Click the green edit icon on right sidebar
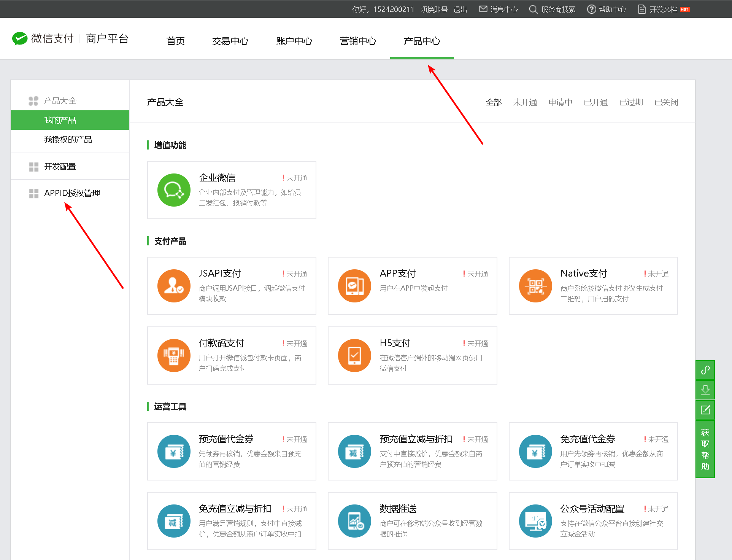Screen dimensions: 732x560 point(705,410)
